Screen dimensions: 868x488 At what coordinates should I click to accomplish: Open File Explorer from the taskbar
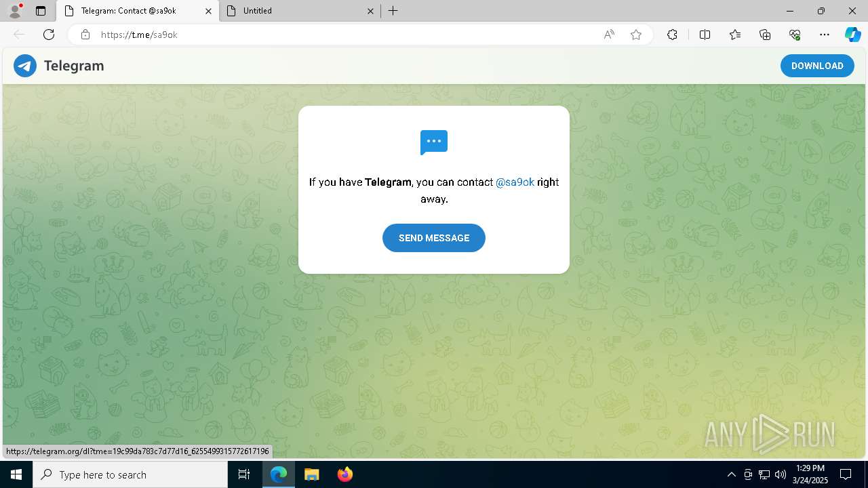pos(311,474)
